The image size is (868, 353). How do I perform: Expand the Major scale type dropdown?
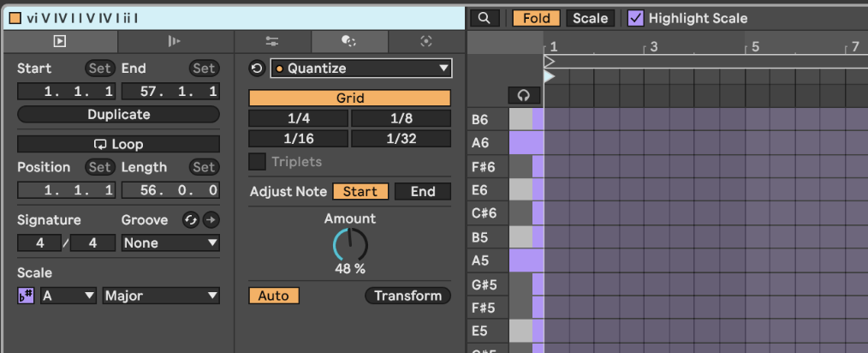click(x=161, y=296)
